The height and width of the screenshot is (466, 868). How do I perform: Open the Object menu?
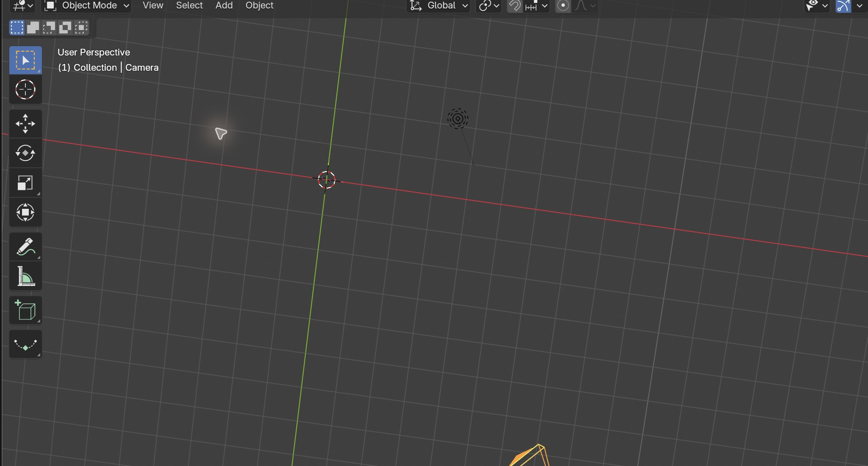(x=260, y=6)
